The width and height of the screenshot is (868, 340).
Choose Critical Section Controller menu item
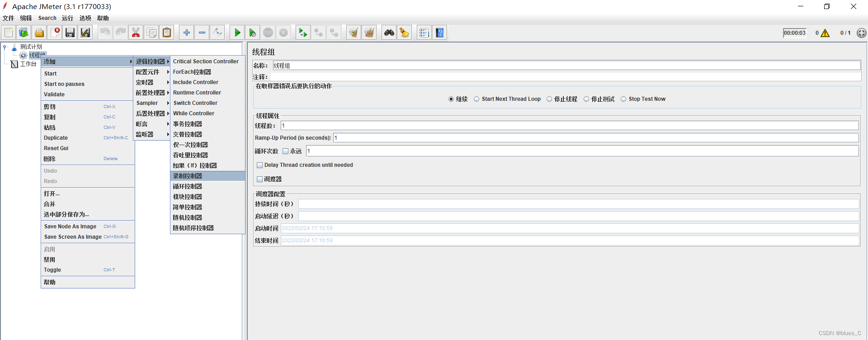[x=208, y=61]
